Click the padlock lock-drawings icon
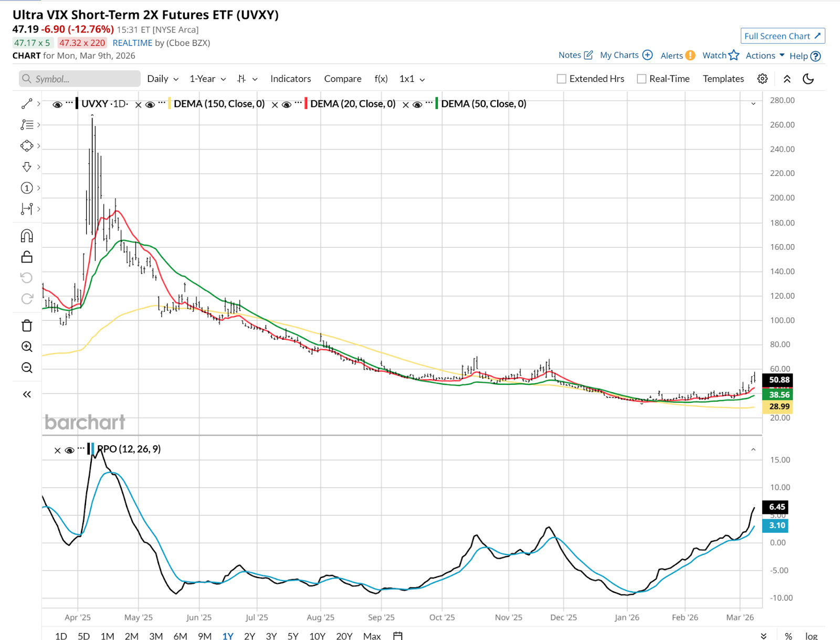 point(27,257)
